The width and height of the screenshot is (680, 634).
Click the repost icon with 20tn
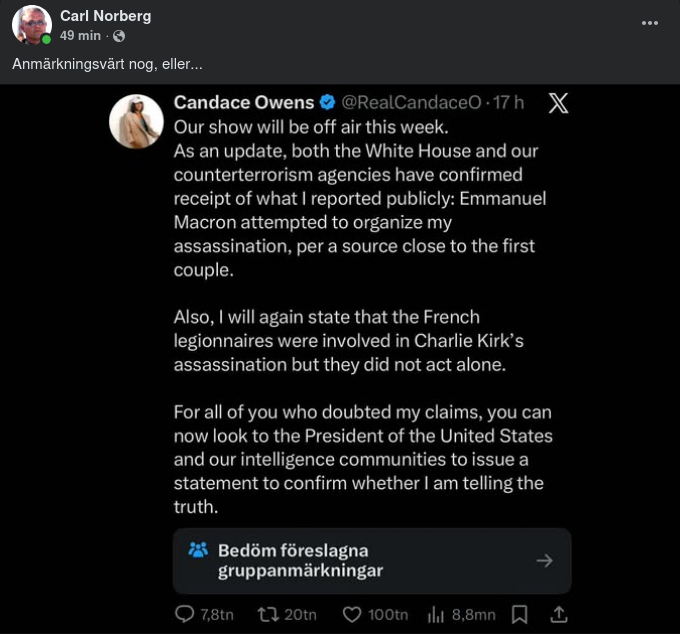click(x=268, y=614)
